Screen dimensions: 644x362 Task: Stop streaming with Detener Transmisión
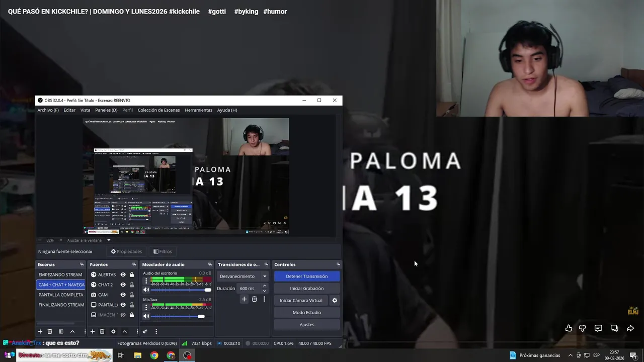tap(307, 276)
